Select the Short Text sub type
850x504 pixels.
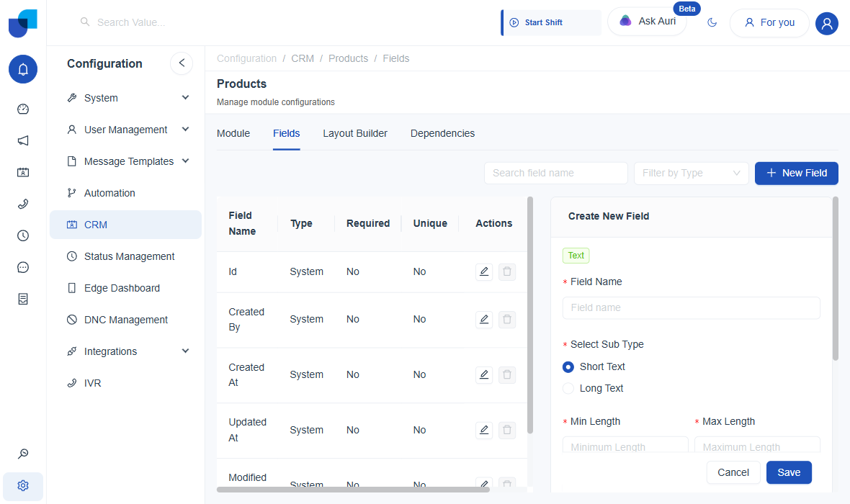point(568,367)
